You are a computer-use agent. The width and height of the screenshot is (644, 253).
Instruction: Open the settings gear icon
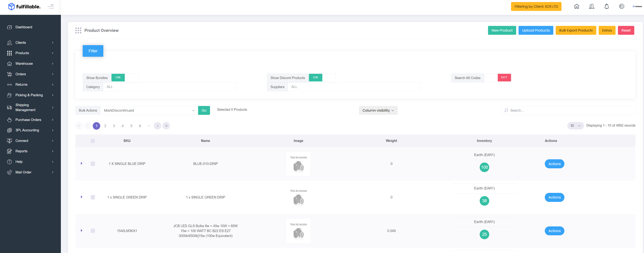point(621,6)
